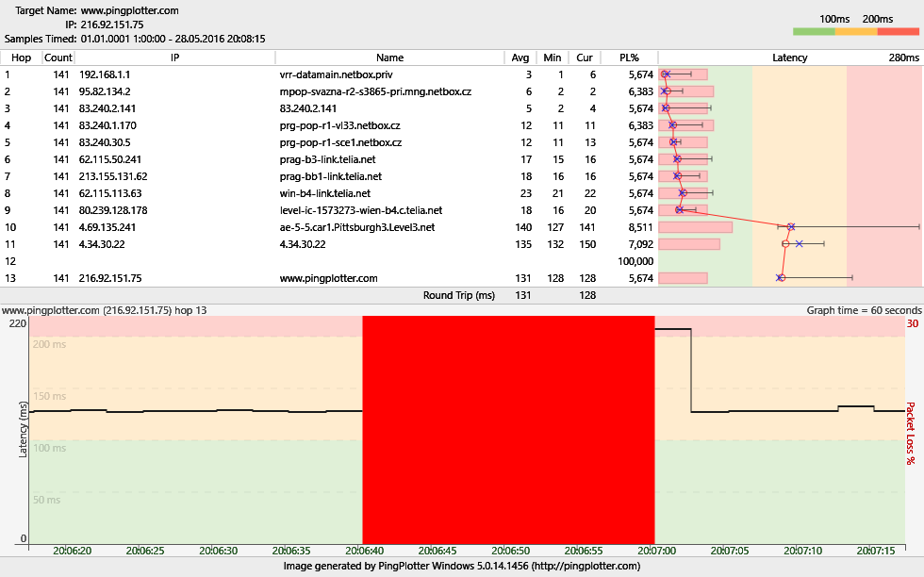This screenshot has height=577, width=924.
Task: Select IP 62.115.50.241
Action: pyautogui.click(x=109, y=159)
